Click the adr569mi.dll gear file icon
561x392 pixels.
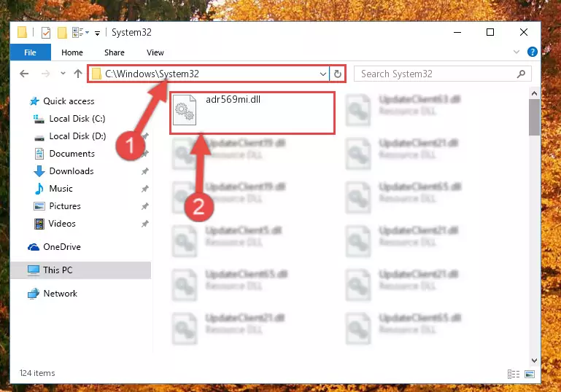[185, 110]
